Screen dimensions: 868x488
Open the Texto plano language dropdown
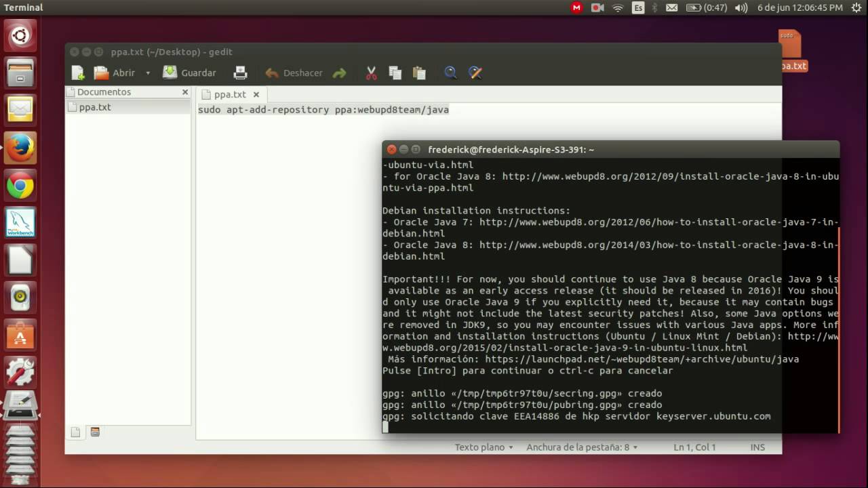pyautogui.click(x=484, y=447)
